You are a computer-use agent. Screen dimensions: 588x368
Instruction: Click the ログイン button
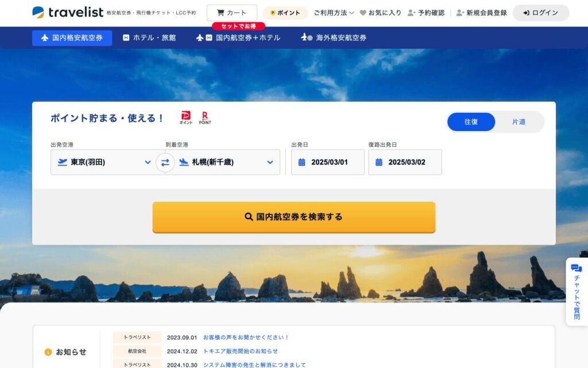[541, 13]
